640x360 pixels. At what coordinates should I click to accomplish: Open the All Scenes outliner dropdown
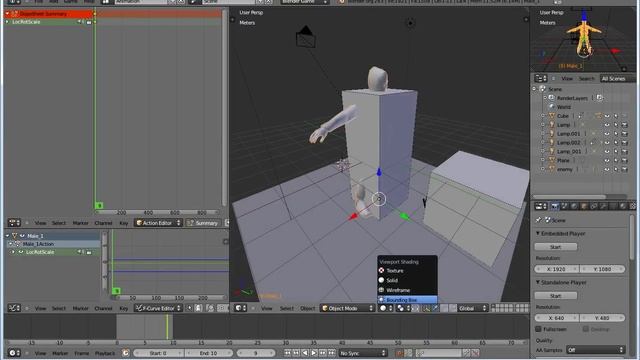pyautogui.click(x=617, y=78)
